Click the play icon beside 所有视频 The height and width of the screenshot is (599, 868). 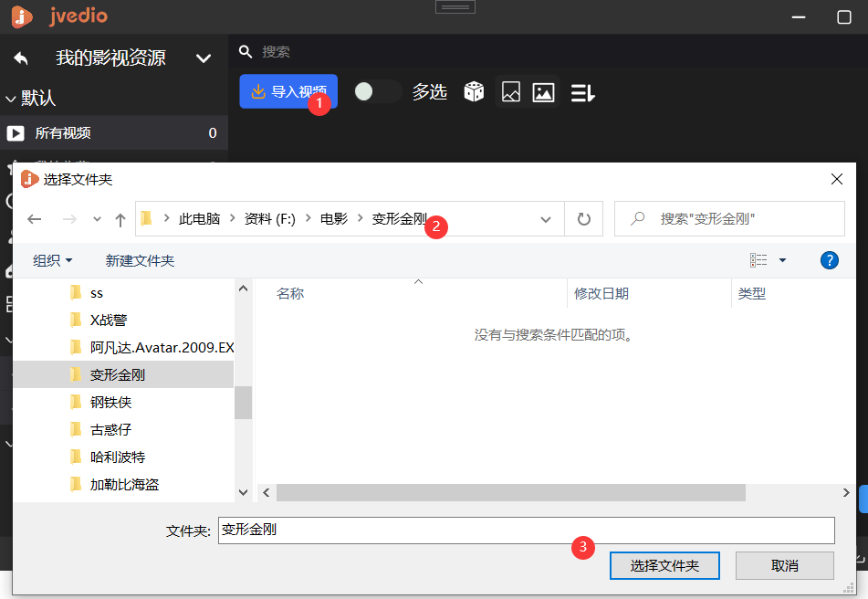pyautogui.click(x=15, y=133)
